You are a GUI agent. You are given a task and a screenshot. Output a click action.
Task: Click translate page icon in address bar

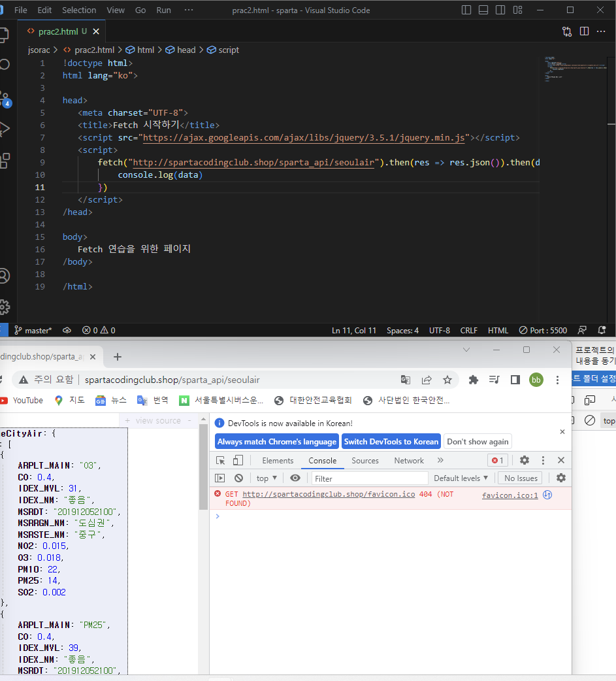tap(406, 380)
